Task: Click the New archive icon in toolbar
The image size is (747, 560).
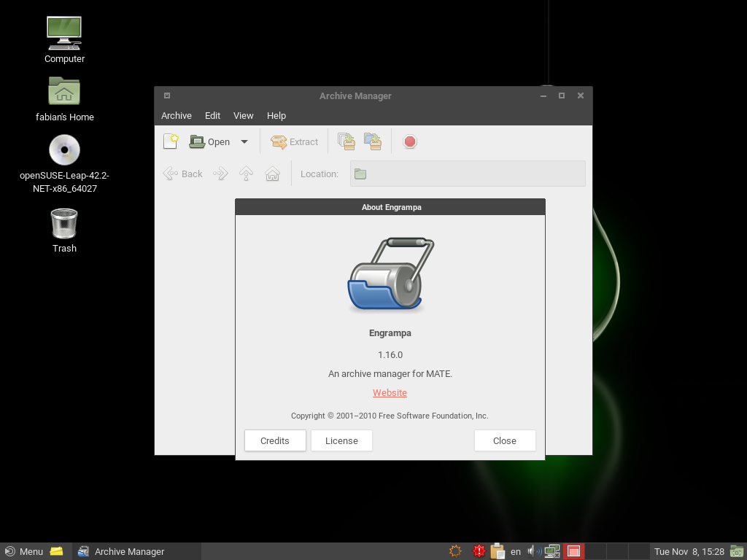Action: coord(171,141)
